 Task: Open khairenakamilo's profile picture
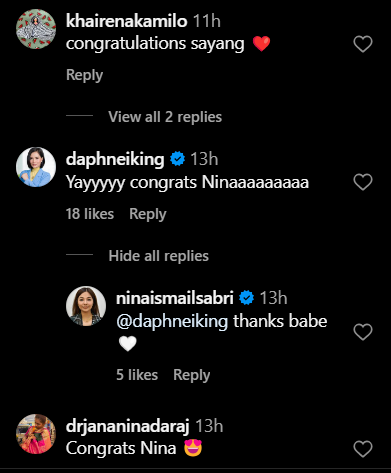tap(36, 29)
